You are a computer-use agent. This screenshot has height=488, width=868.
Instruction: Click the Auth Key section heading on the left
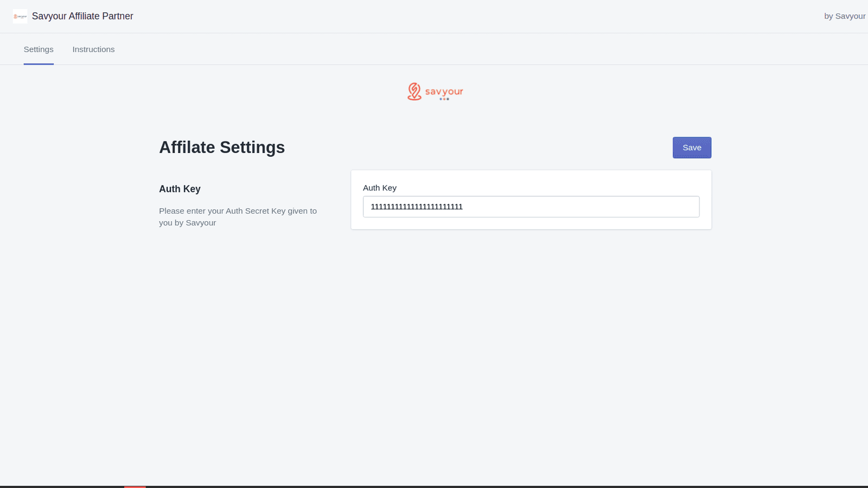tap(180, 189)
